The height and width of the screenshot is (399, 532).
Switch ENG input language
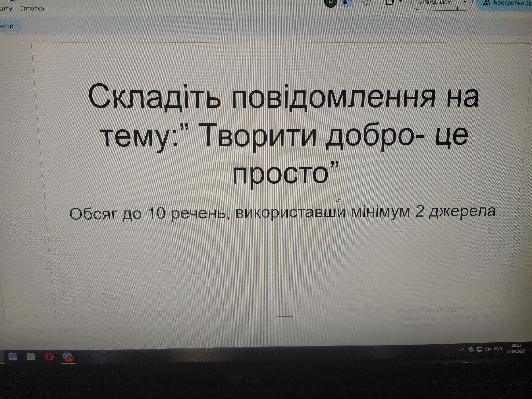(x=498, y=349)
